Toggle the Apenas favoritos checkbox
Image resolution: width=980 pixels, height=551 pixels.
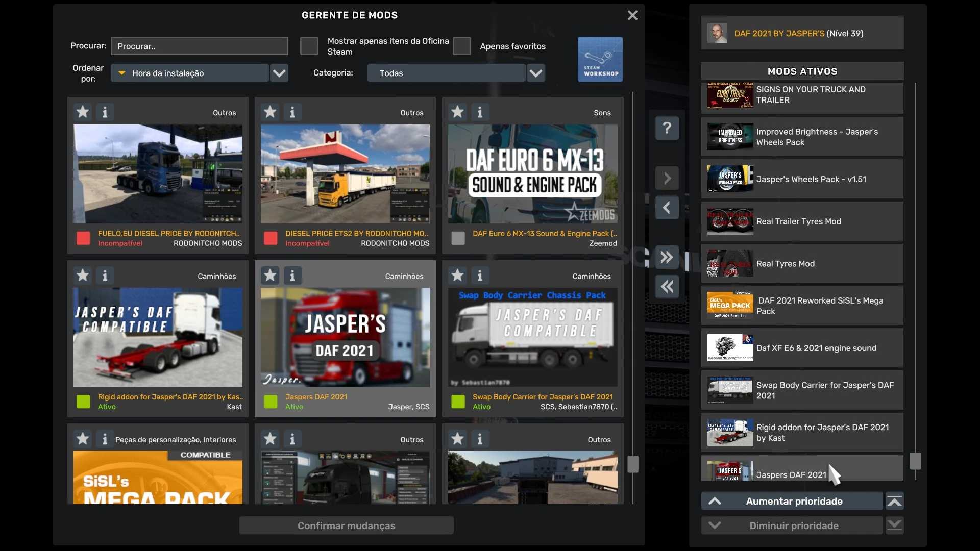(462, 46)
